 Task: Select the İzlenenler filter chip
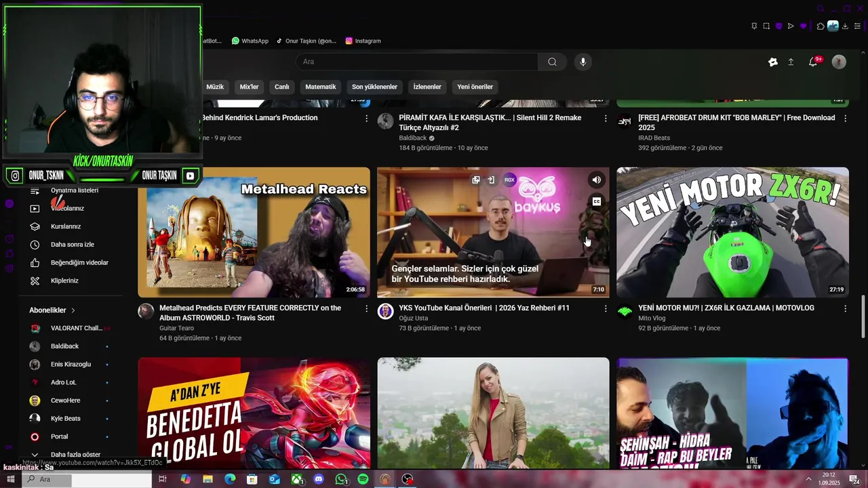pyautogui.click(x=427, y=87)
